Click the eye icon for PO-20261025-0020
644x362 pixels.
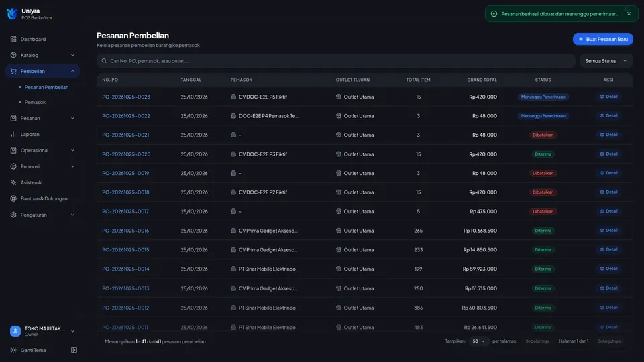(602, 154)
